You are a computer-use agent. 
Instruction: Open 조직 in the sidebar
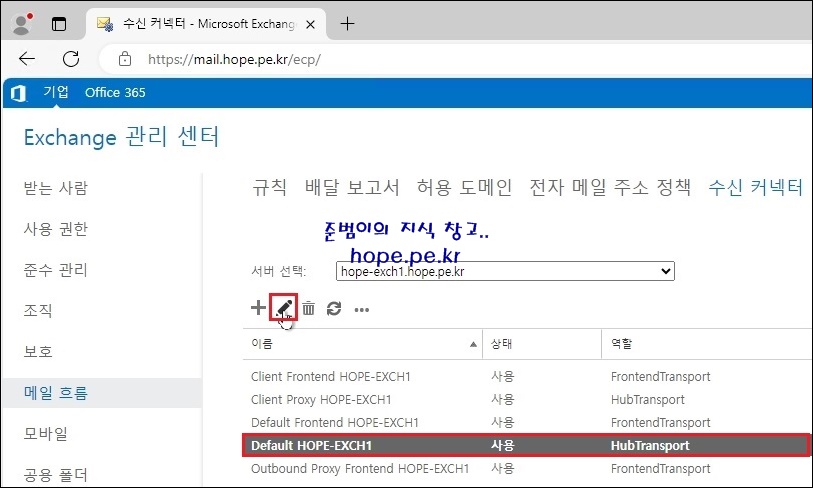coord(38,310)
